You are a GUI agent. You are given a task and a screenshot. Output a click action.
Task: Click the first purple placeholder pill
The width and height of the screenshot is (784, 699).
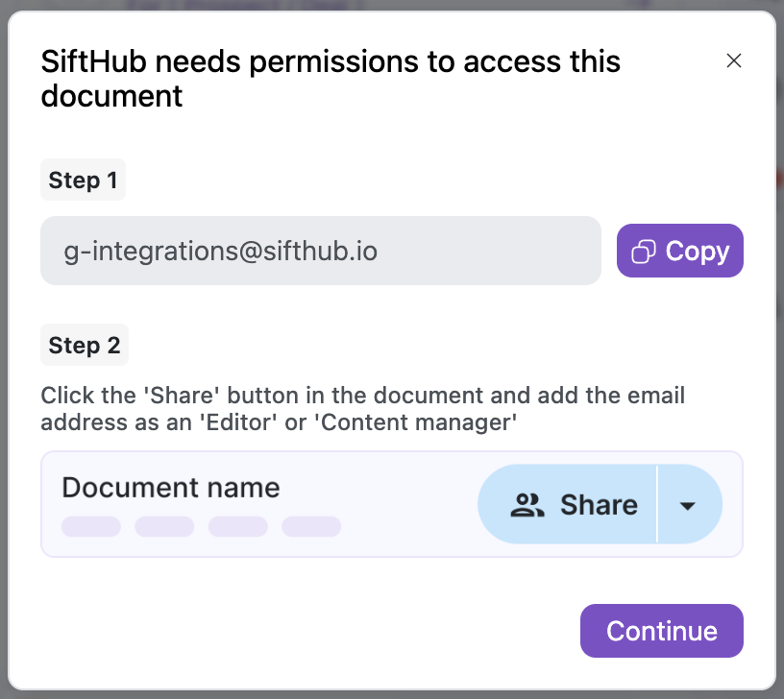coord(91,526)
